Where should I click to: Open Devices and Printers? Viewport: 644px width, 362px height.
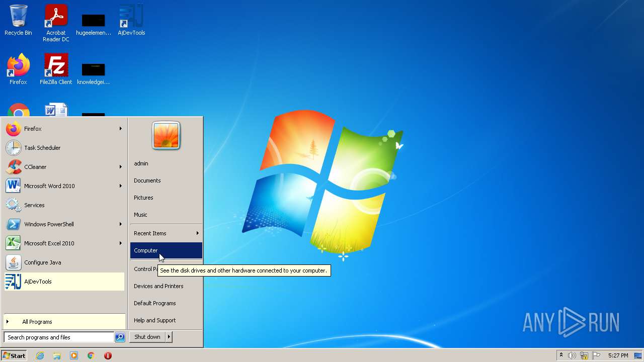pos(166,286)
